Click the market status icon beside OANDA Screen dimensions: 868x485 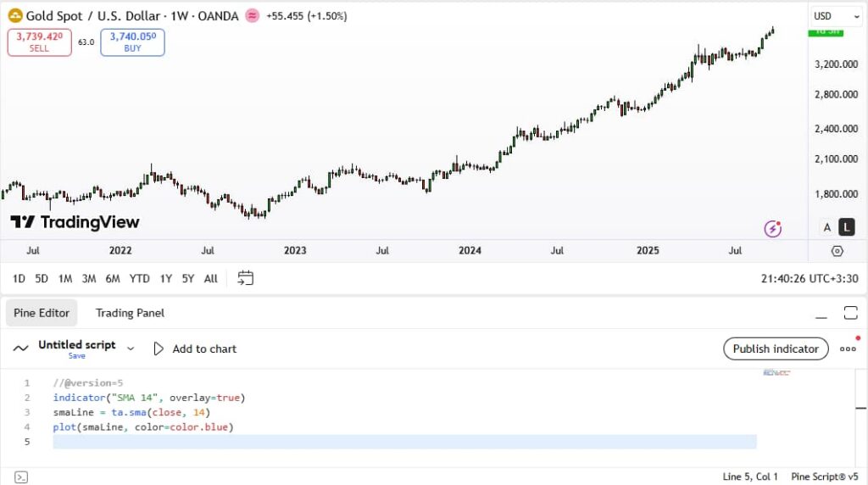click(253, 16)
